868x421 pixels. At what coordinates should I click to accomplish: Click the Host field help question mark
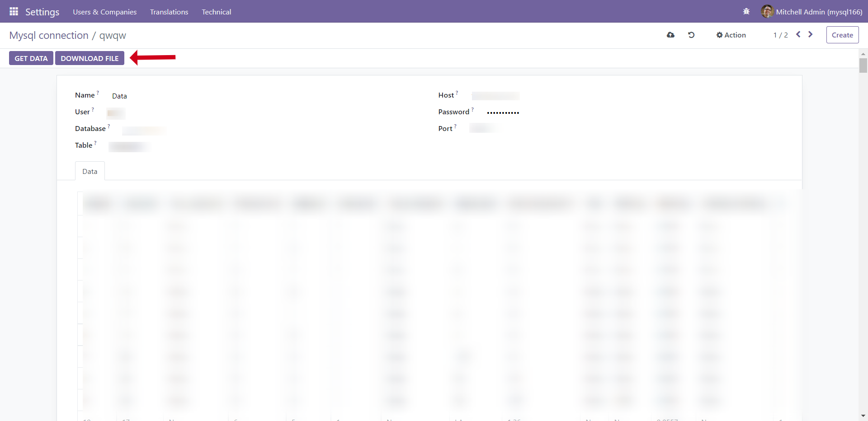point(457,93)
